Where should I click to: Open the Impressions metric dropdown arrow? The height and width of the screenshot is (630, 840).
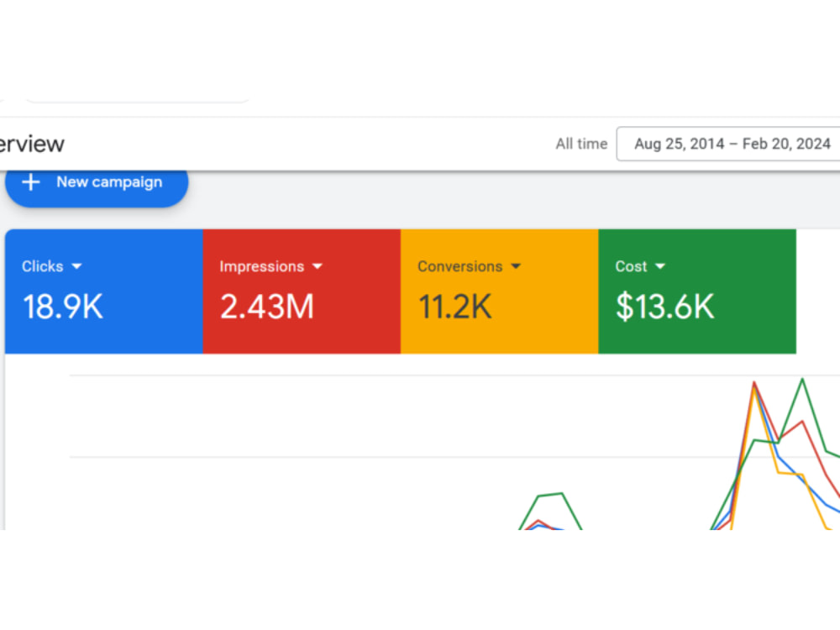point(318,266)
